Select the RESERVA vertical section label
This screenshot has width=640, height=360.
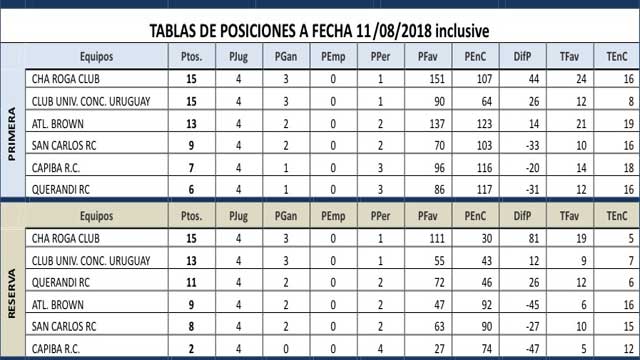(12, 293)
